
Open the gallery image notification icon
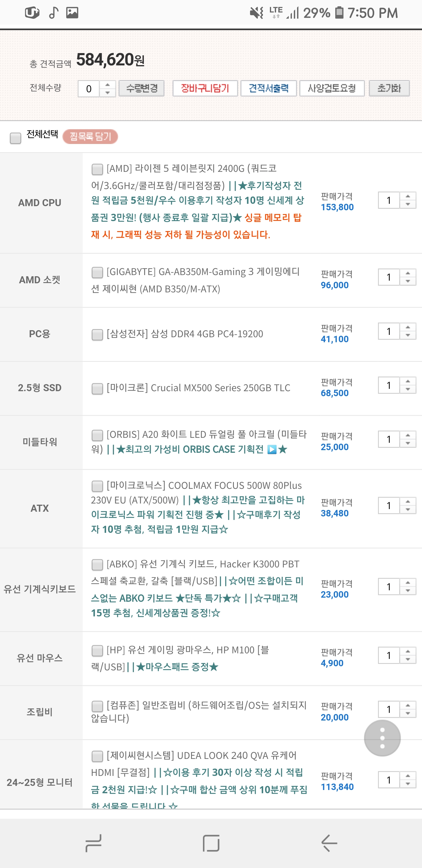click(72, 13)
